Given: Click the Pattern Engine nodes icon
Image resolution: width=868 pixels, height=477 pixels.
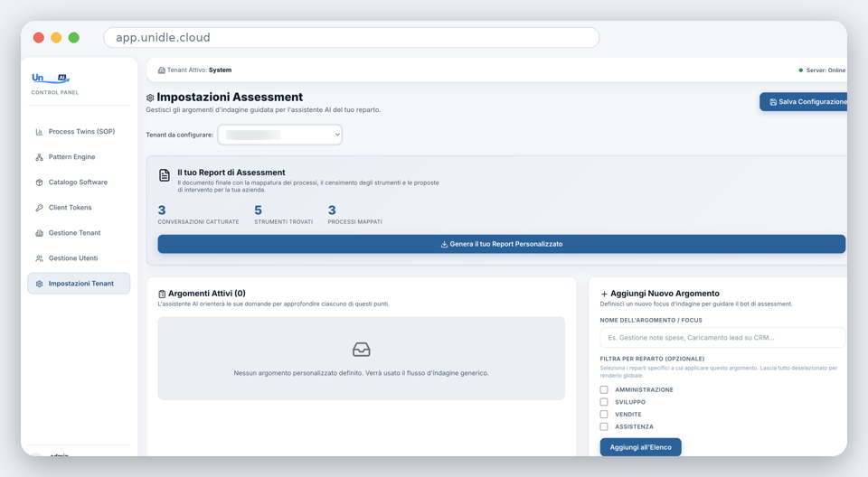Looking at the screenshot, I should 39,157.
